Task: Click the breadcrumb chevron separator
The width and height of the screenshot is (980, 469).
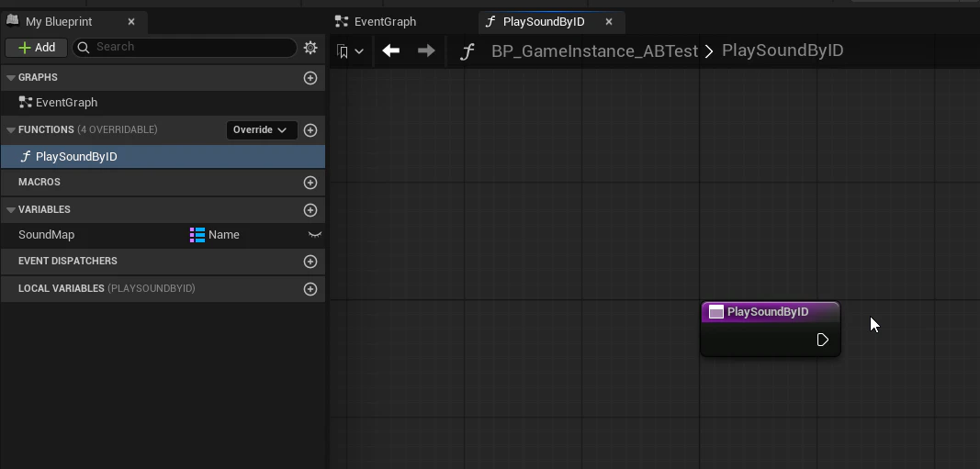Action: [x=709, y=51]
